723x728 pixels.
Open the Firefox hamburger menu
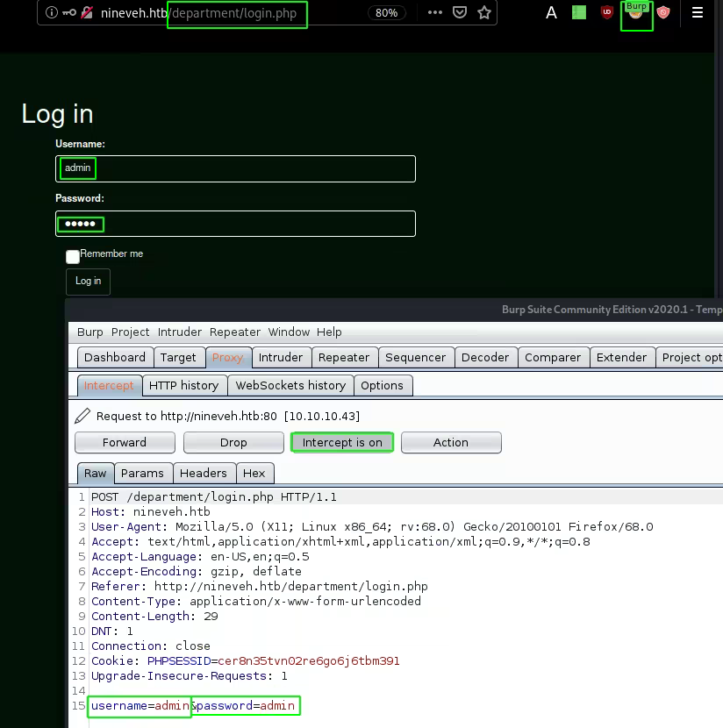click(x=698, y=13)
